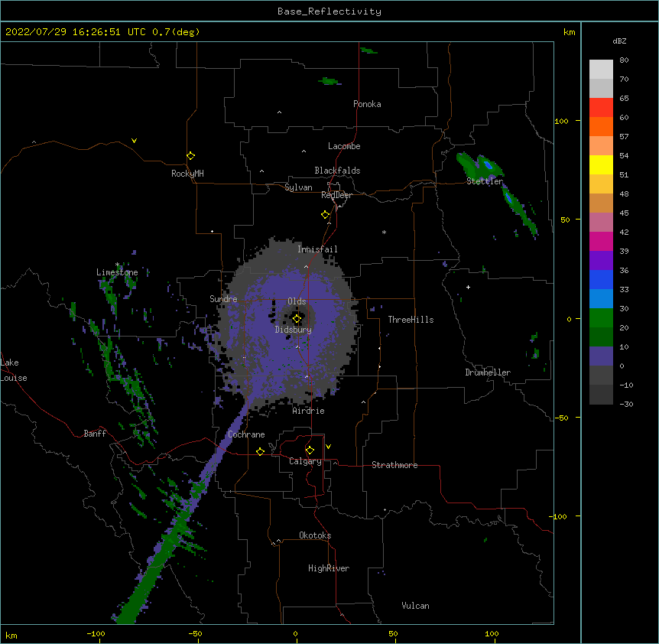
Task: Select the bright green 30-20 dBZ swatch
Action: (x=601, y=318)
